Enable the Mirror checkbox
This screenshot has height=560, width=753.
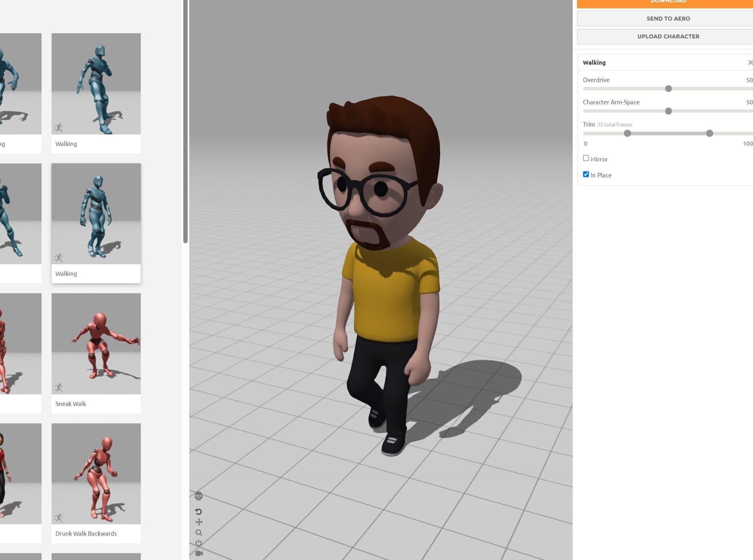(586, 158)
